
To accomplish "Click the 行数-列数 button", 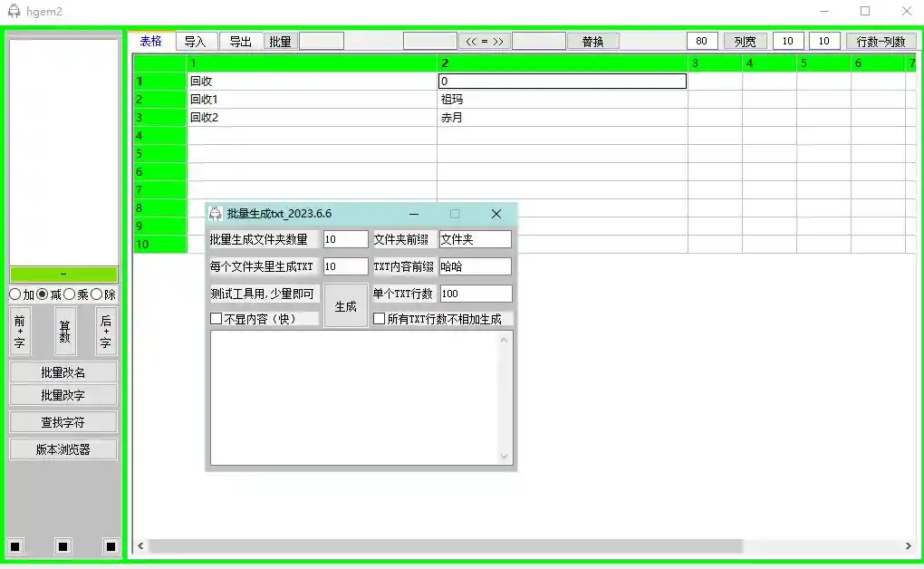I will (x=881, y=42).
